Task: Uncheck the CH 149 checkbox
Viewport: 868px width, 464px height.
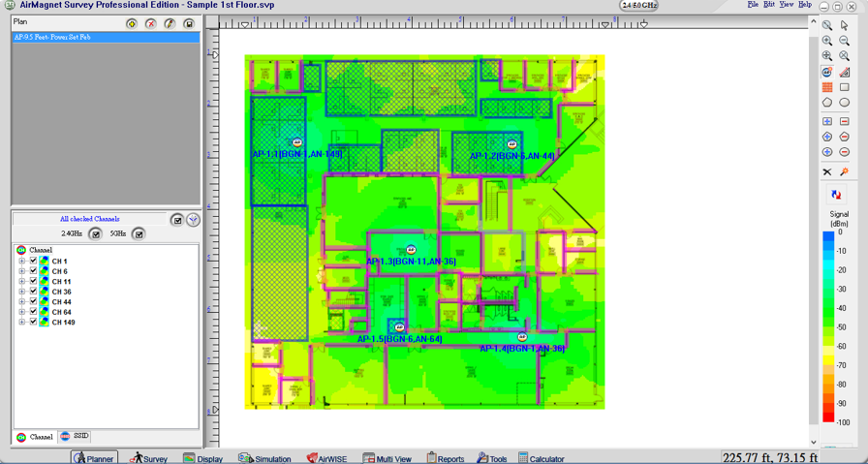Action: [33, 322]
